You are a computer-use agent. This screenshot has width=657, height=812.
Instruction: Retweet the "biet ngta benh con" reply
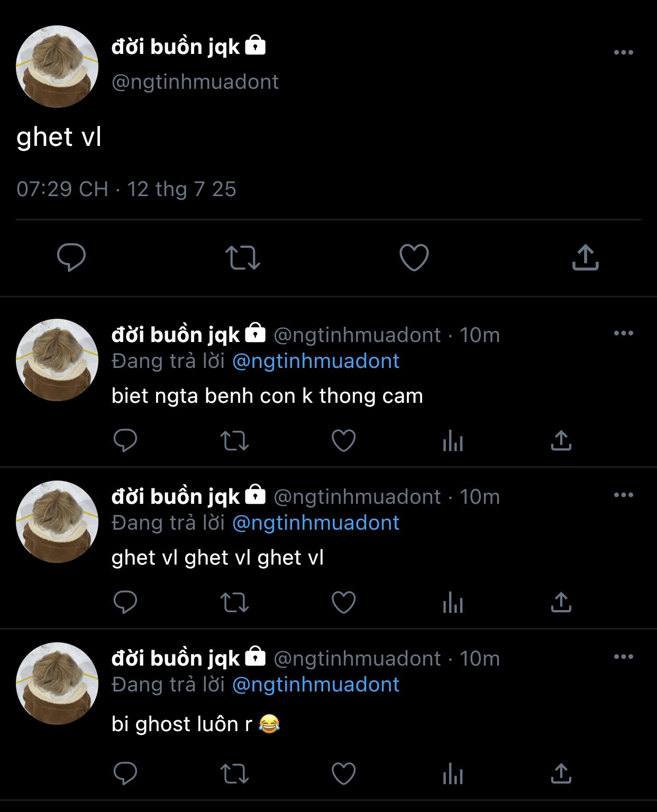point(234,440)
